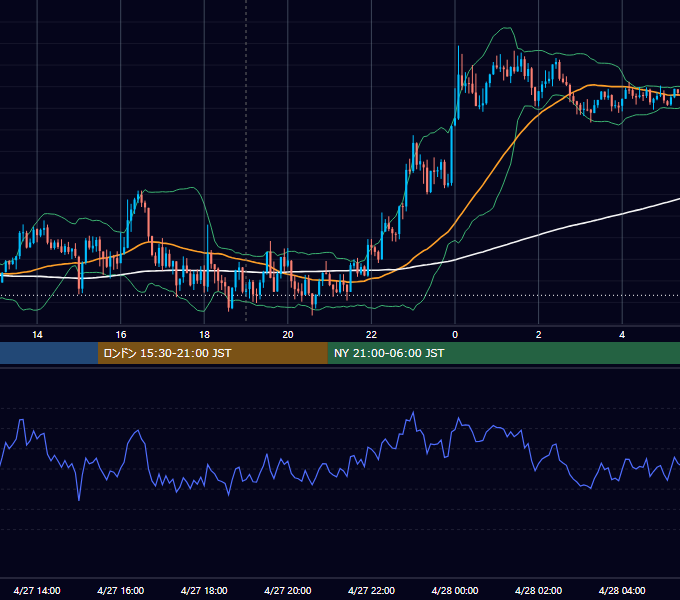Click the 16 hour label on price chart axis
Viewport: 680px width, 600px height.
pyautogui.click(x=121, y=335)
